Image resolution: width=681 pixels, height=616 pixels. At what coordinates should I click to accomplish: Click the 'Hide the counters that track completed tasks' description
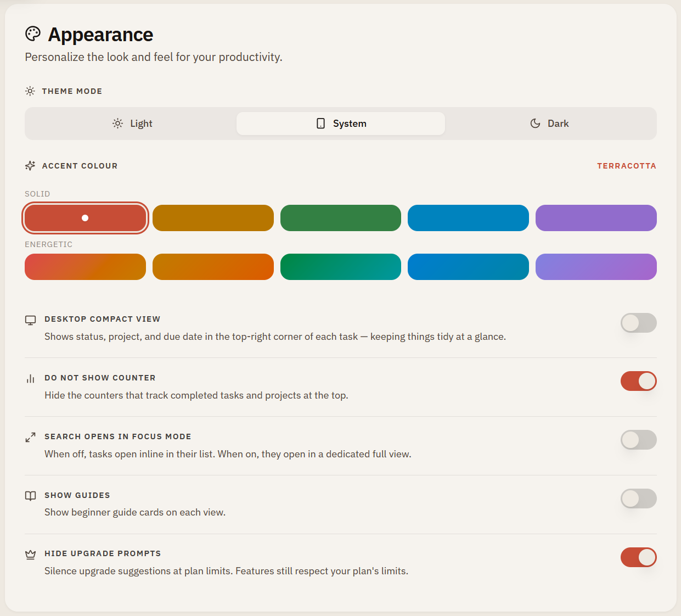point(196,395)
